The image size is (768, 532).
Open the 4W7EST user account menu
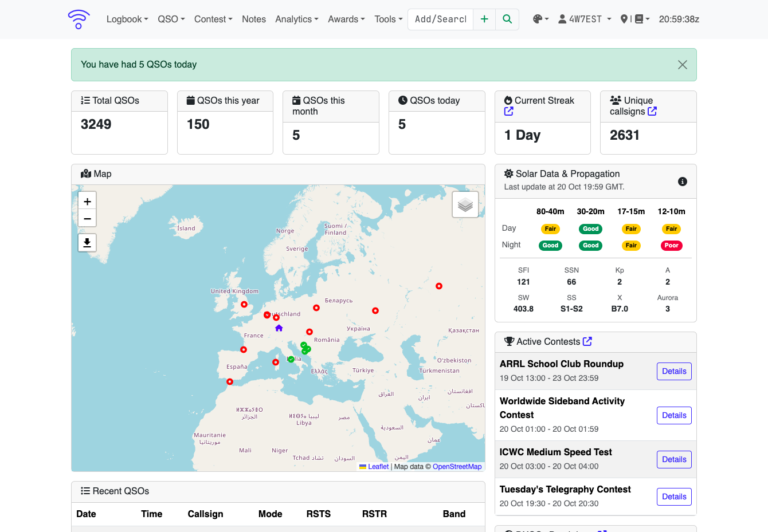pos(585,19)
